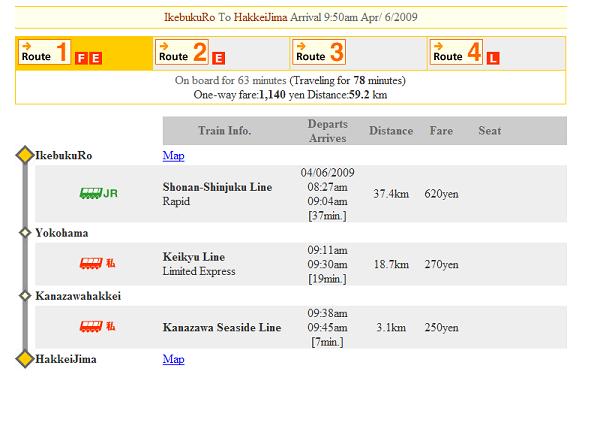
Task: Click the E badge beside Route 2
Action: click(219, 58)
